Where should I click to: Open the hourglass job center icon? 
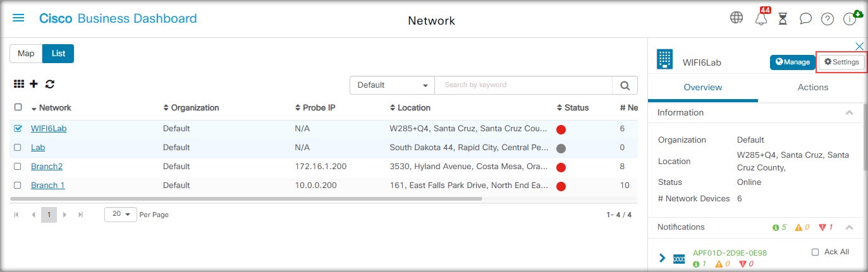[x=783, y=19]
